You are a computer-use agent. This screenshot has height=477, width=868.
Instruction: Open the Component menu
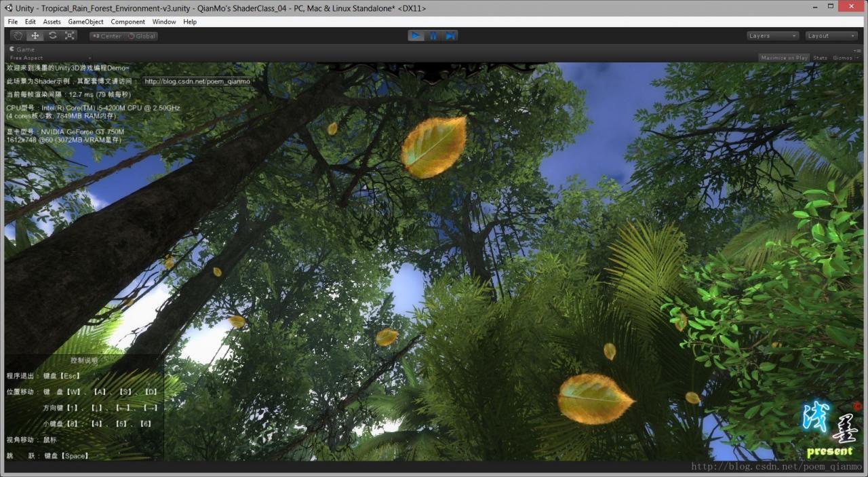[x=128, y=22]
